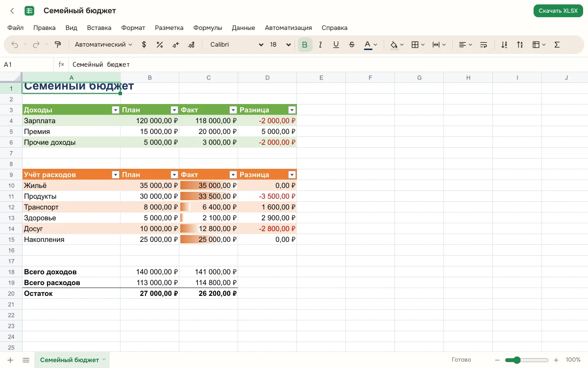Image resolution: width=588 pixels, height=368 pixels.
Task: Click the merge cells icon
Action: [x=436, y=45]
